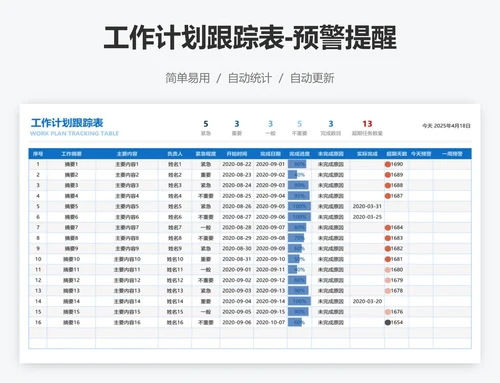Click the 序号 column header
This screenshot has width=500, height=383.
click(x=38, y=154)
